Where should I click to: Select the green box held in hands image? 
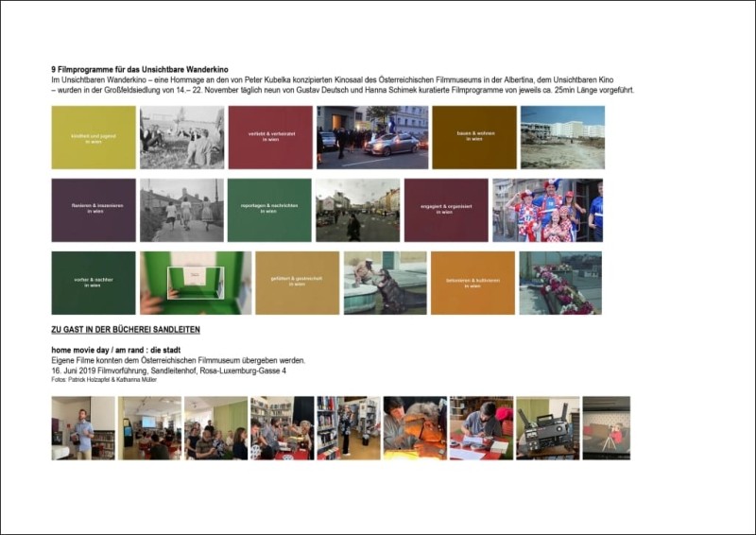pos(196,284)
